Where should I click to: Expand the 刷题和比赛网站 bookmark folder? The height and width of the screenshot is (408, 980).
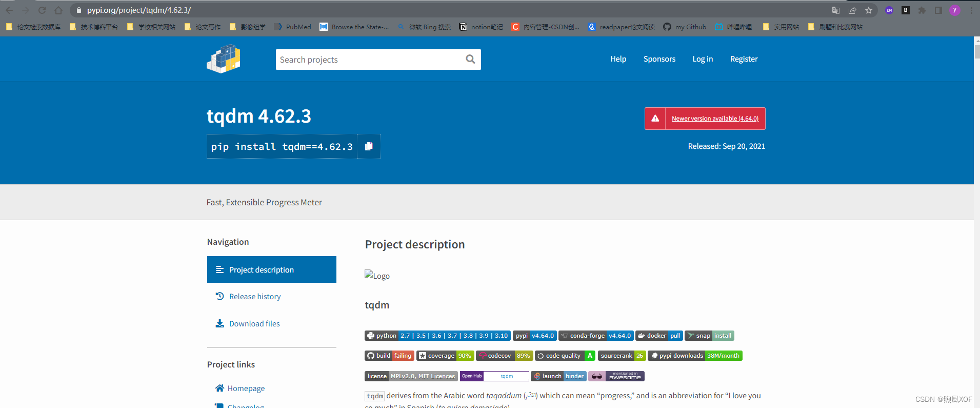835,27
